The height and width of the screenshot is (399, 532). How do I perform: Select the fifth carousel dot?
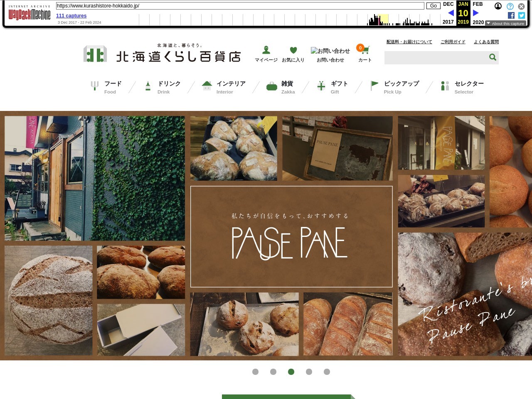[327, 372]
